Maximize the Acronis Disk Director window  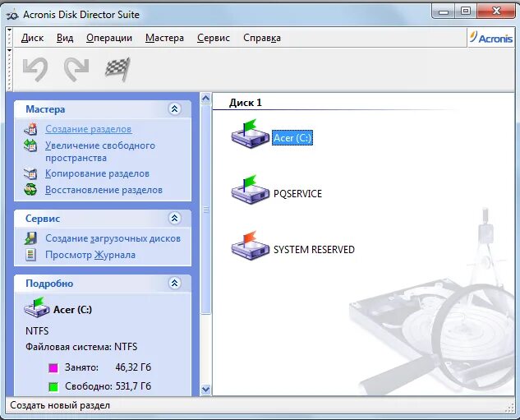click(465, 12)
